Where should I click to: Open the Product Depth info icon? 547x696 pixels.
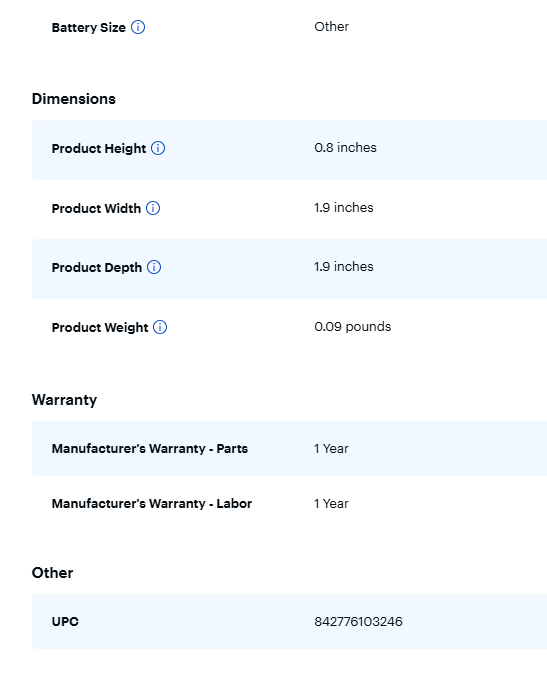coord(154,267)
